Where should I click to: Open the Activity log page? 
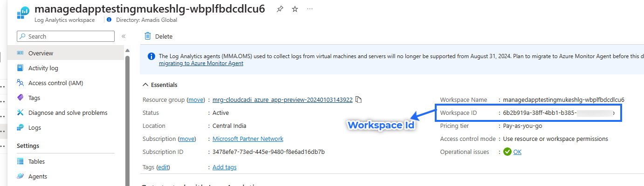43,68
